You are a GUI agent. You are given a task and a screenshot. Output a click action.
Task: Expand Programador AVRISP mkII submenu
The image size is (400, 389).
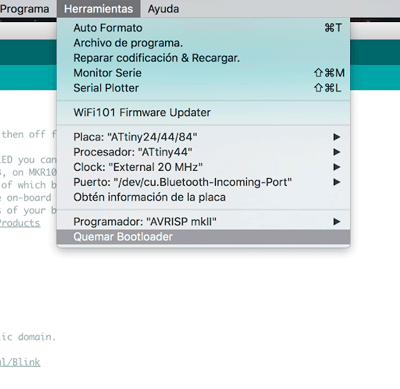click(203, 222)
